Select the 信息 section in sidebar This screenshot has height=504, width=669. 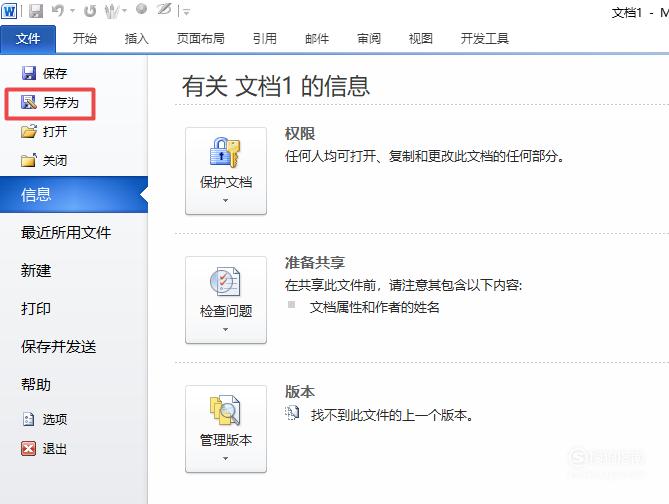pos(74,195)
